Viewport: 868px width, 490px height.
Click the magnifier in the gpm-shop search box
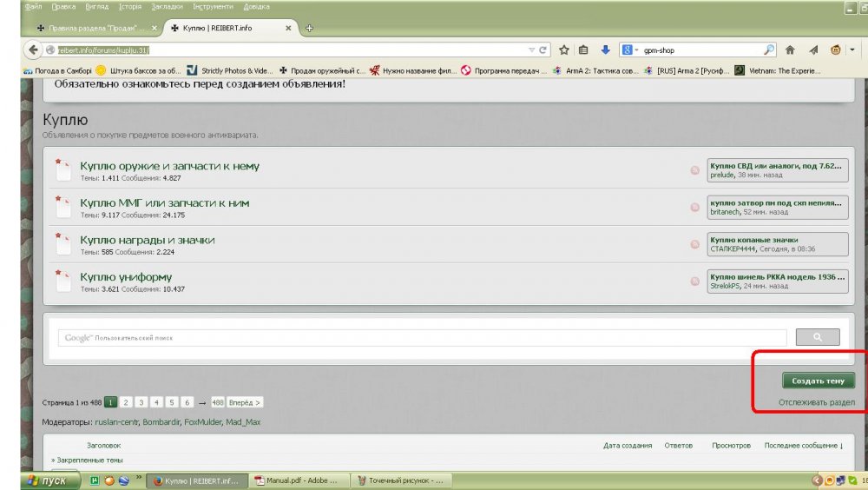point(769,50)
